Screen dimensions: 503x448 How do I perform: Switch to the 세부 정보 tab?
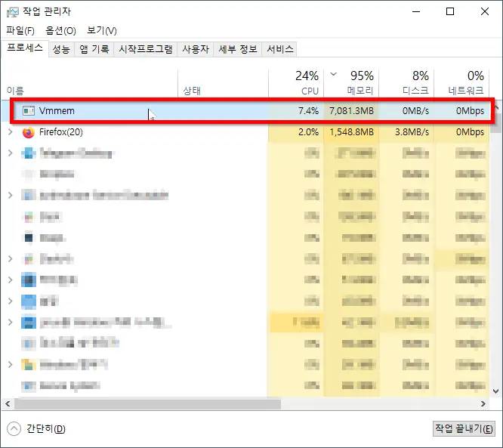coord(238,49)
